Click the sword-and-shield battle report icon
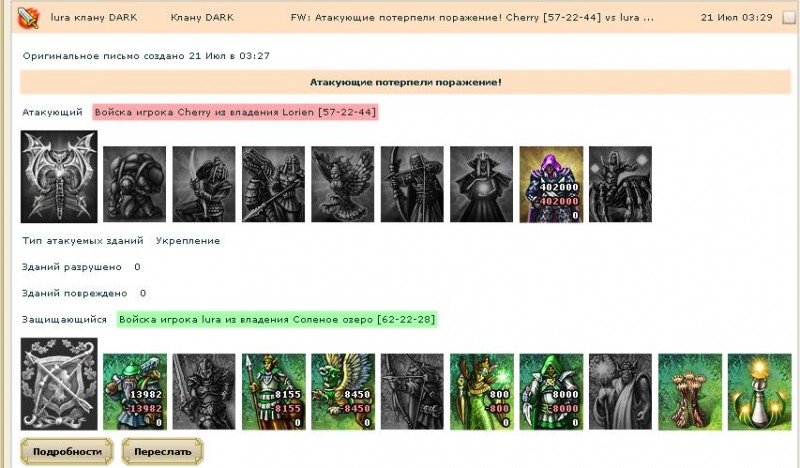 (x=28, y=17)
